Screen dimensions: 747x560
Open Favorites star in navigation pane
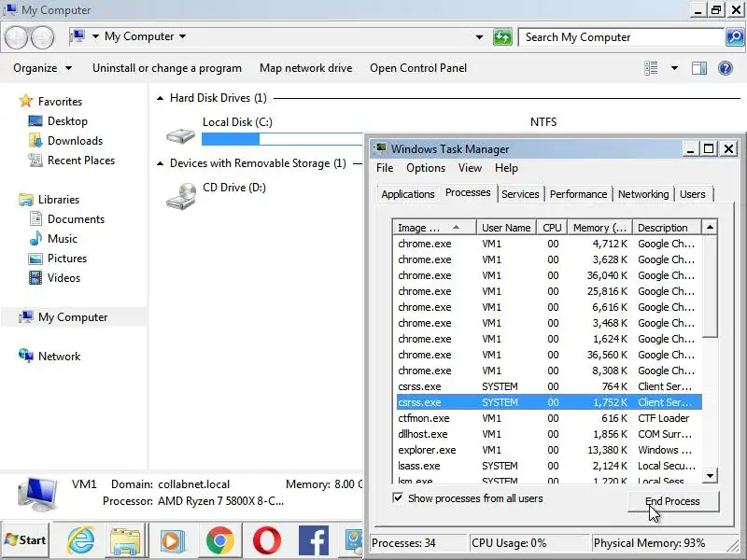click(25, 101)
